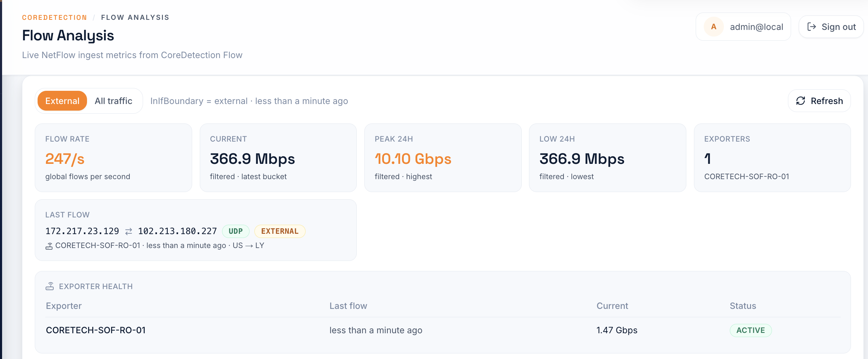The width and height of the screenshot is (868, 359).
Task: Click the Exporters count value 1
Action: (708, 159)
